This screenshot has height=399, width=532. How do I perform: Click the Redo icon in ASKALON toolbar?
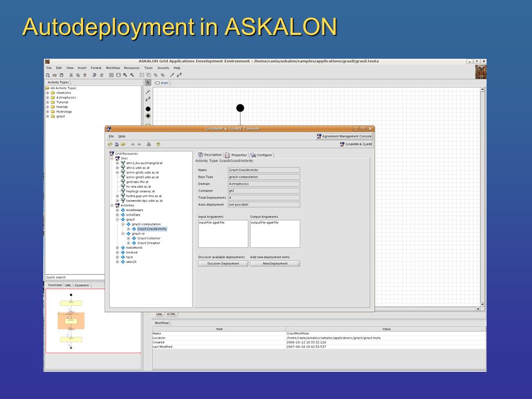tap(101, 75)
